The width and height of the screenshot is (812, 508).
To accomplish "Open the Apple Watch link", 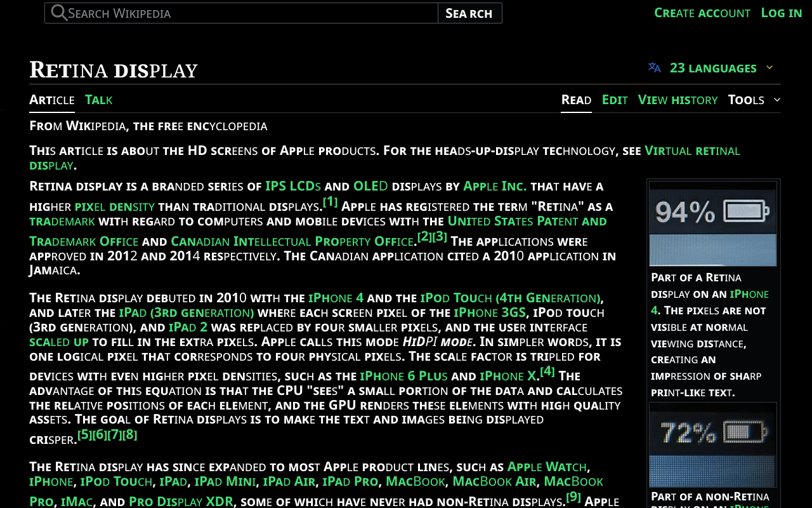I will [547, 467].
